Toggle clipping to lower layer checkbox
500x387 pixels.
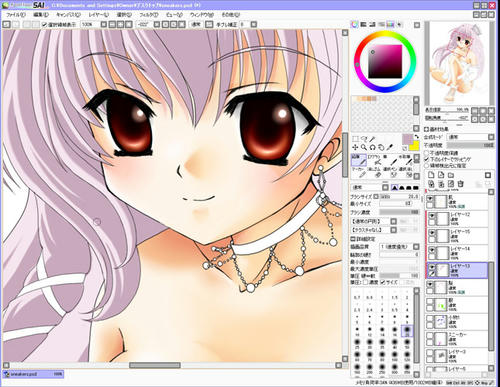(x=426, y=159)
